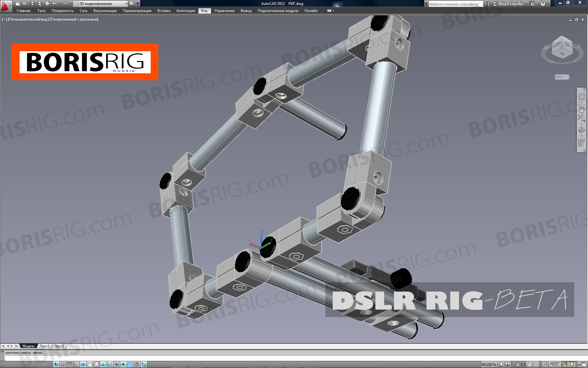Click the toolbar lock icon in status bar
588x368 pixels.
(x=551, y=364)
